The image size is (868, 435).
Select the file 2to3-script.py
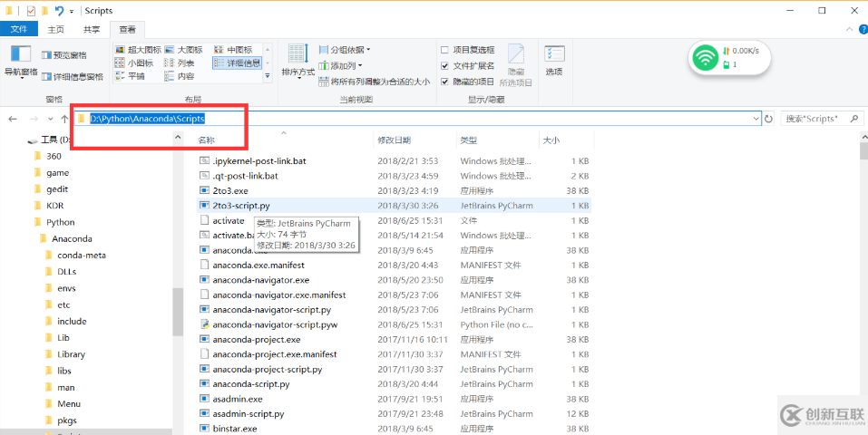[x=241, y=206]
